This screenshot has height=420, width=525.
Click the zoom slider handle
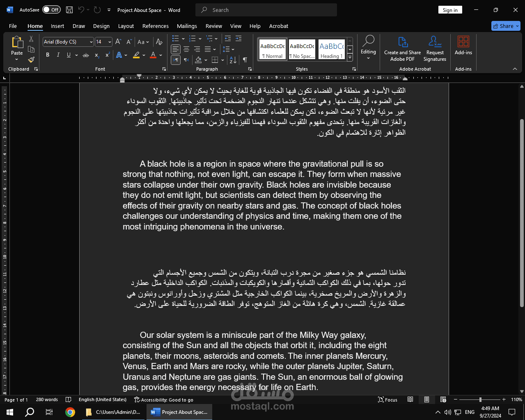[x=480, y=399]
